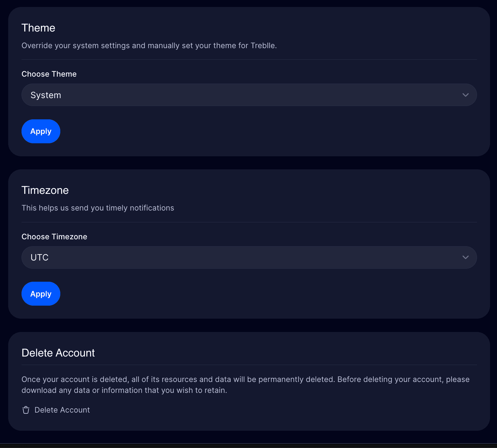The width and height of the screenshot is (497, 448).
Task: Click the Timezone section heading
Action: click(45, 190)
